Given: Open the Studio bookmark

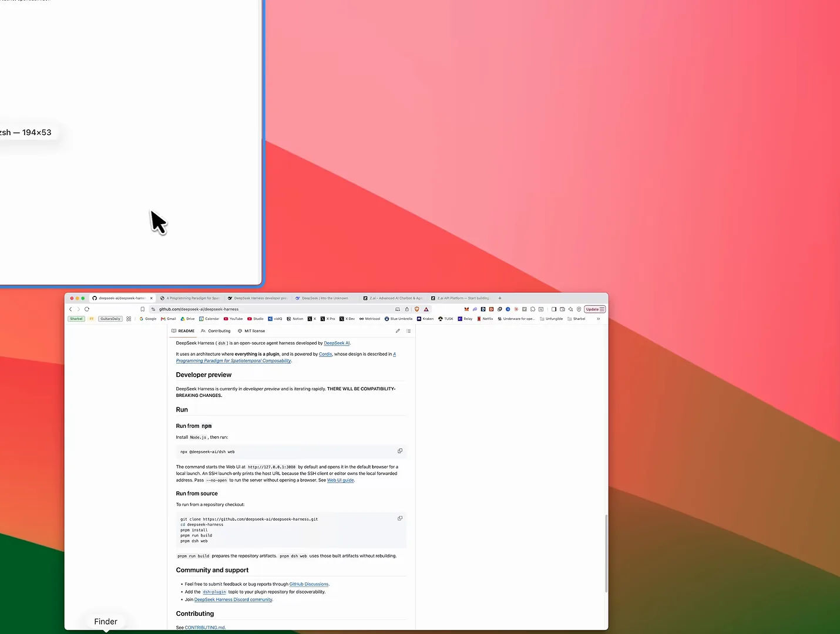Looking at the screenshot, I should 256,319.
